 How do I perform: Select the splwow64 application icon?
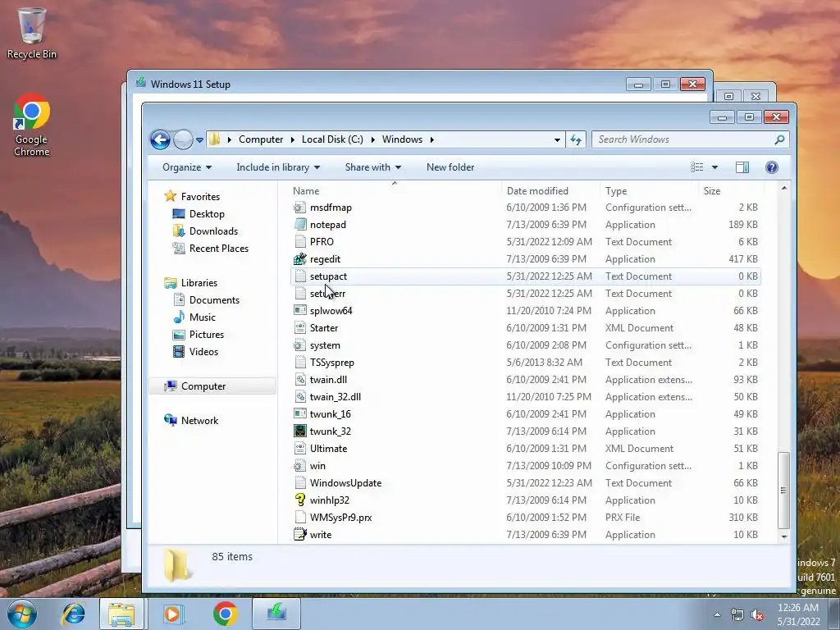300,311
